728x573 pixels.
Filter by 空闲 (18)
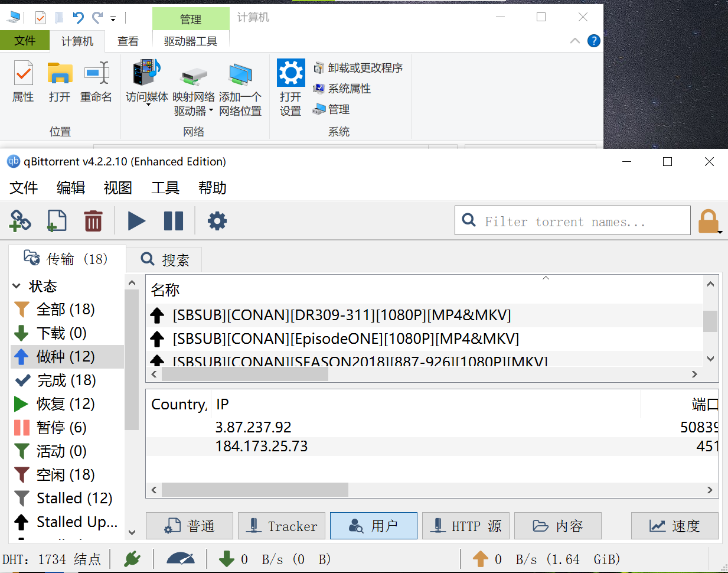point(67,475)
